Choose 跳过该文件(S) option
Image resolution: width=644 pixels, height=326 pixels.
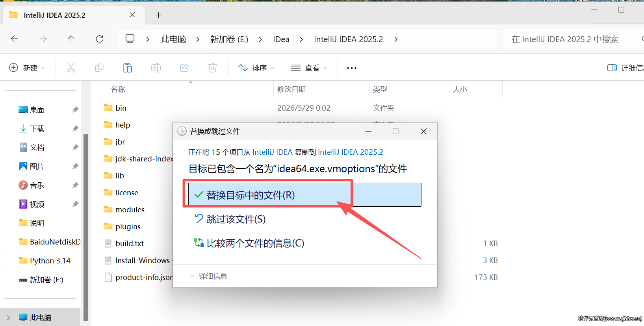(305, 219)
